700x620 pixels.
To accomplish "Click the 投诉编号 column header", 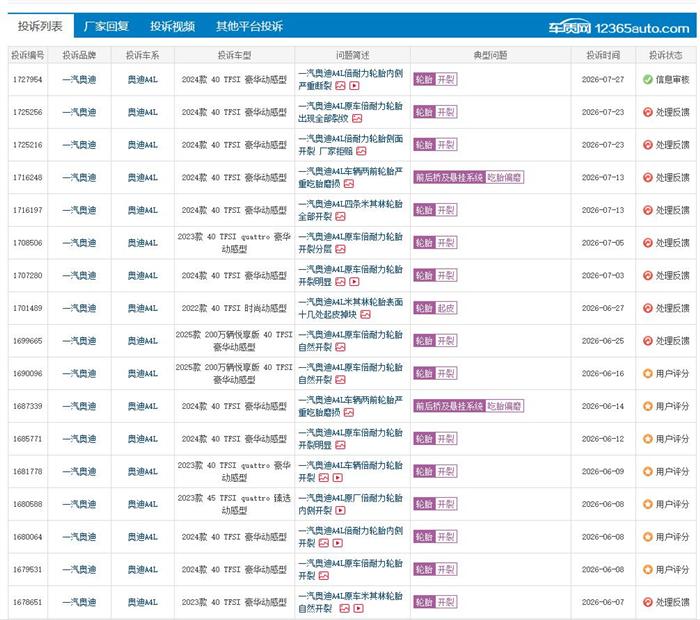I will 28,55.
